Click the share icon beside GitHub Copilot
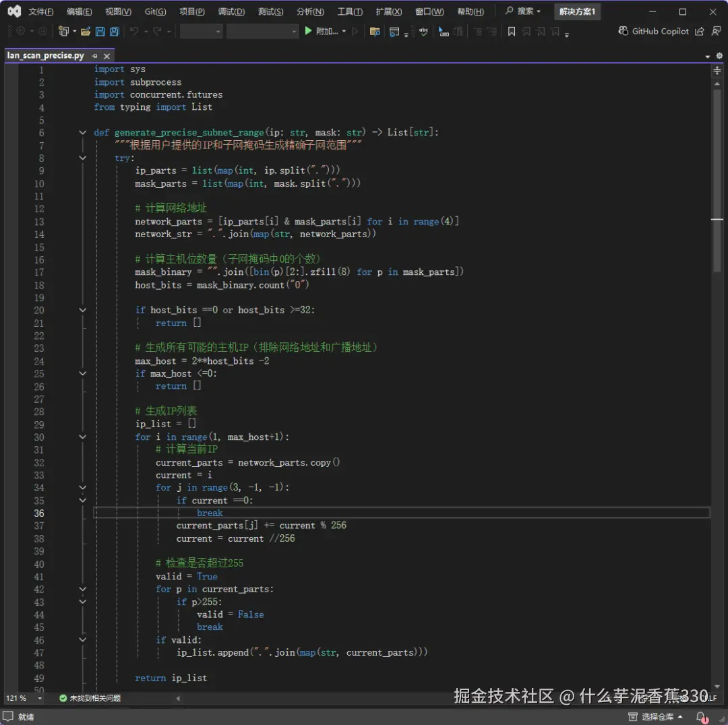728x725 pixels. coord(699,31)
